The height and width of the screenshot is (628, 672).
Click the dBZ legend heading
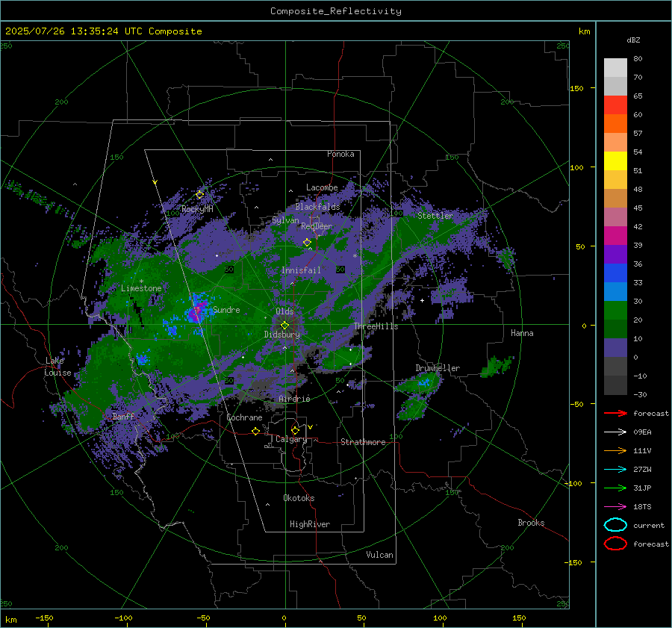click(x=633, y=40)
